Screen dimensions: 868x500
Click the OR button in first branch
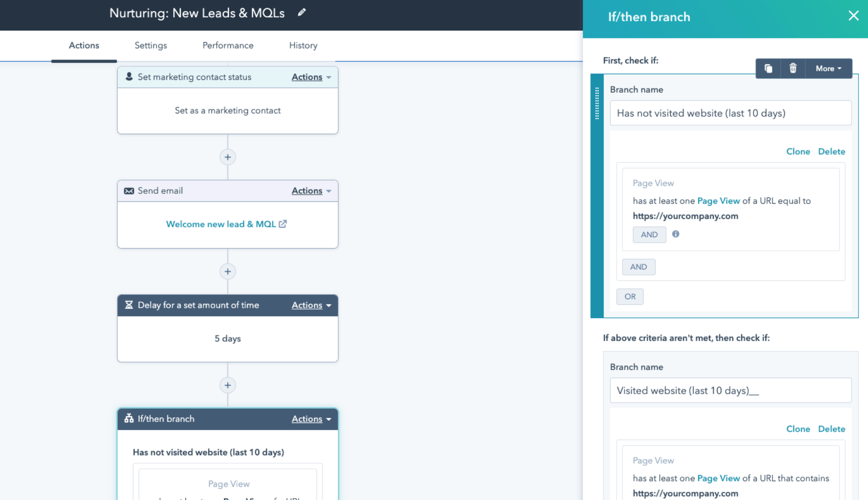(630, 296)
